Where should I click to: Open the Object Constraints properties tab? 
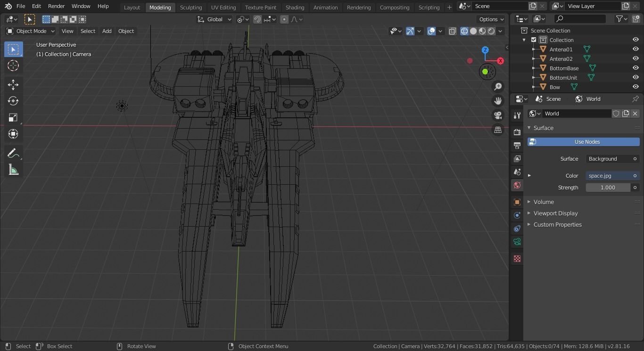(x=517, y=229)
